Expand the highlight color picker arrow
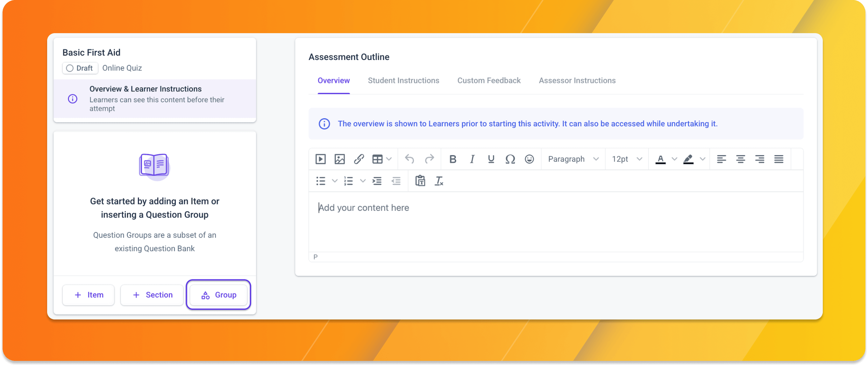The width and height of the screenshot is (868, 366). [702, 159]
